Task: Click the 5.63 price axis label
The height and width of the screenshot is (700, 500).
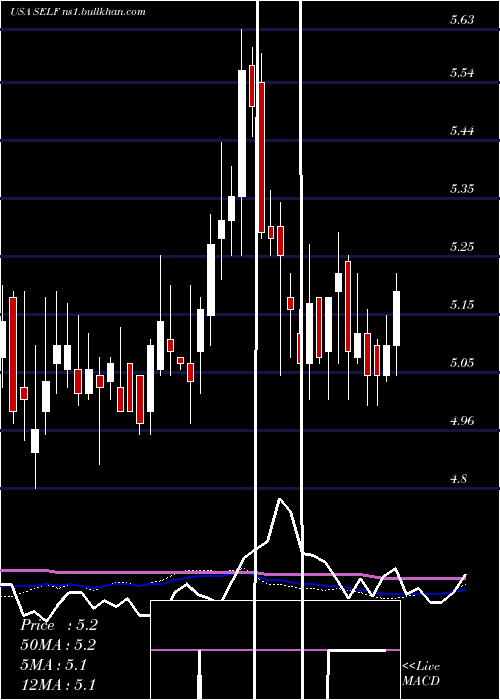Action: 462,20
